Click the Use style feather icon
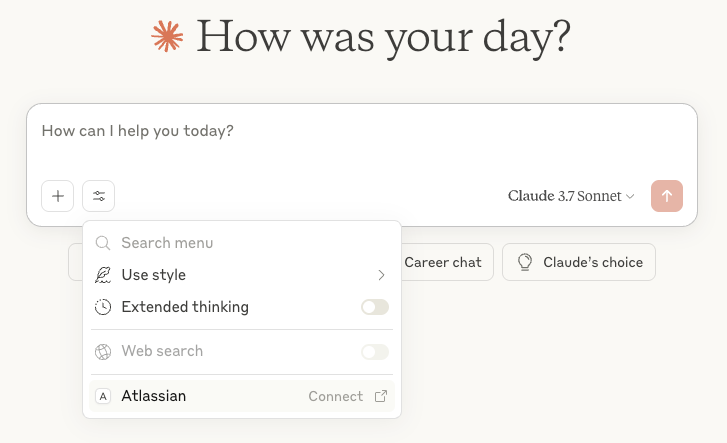This screenshot has height=443, width=727. [103, 275]
